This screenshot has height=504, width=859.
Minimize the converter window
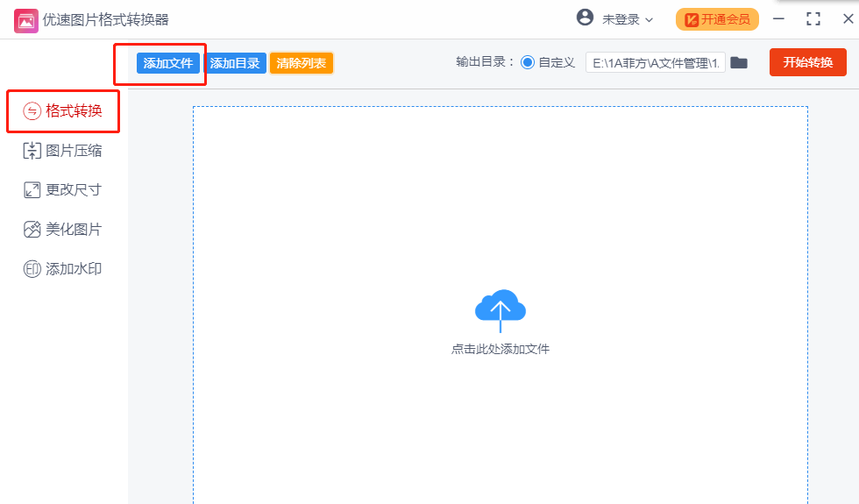pyautogui.click(x=778, y=19)
